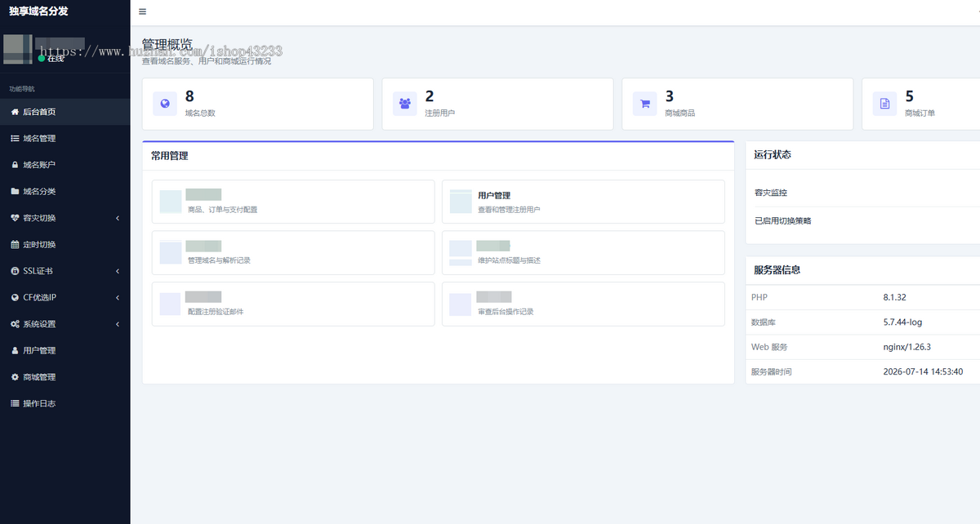980x524 pixels.
Task: Click the document icon in 商城订单 card
Action: [x=884, y=104]
